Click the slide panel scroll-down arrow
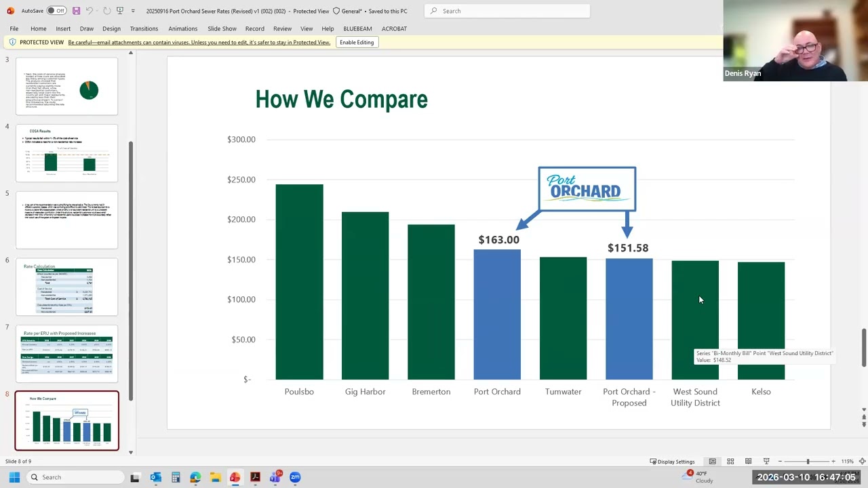 tap(131, 452)
